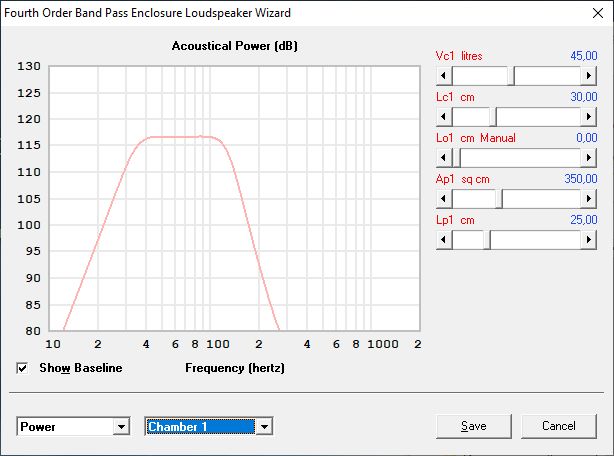Click the Lo1 value 0,00
The height and width of the screenshot is (456, 614).
tap(587, 138)
